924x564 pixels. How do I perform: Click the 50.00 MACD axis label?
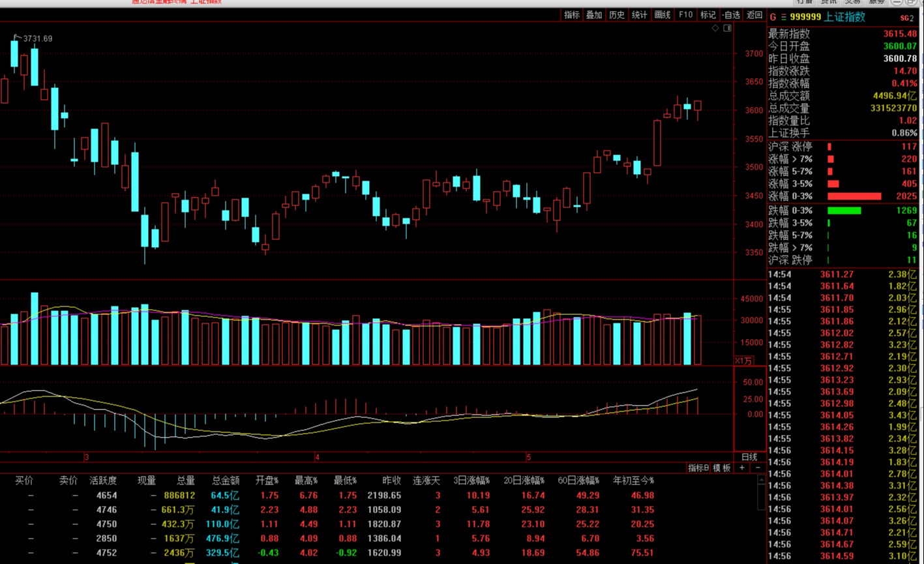tap(753, 382)
